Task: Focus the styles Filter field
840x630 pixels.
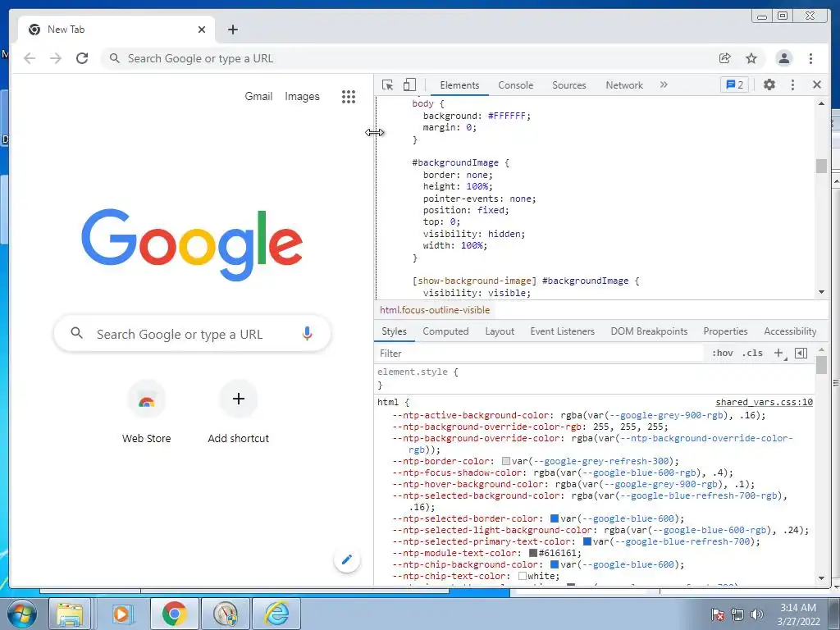Action: [x=538, y=353]
